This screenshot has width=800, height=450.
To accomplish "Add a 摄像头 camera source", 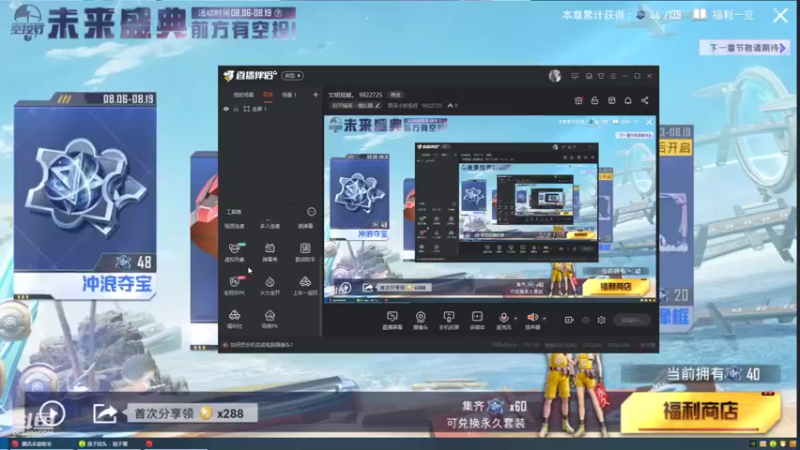I will click(420, 320).
